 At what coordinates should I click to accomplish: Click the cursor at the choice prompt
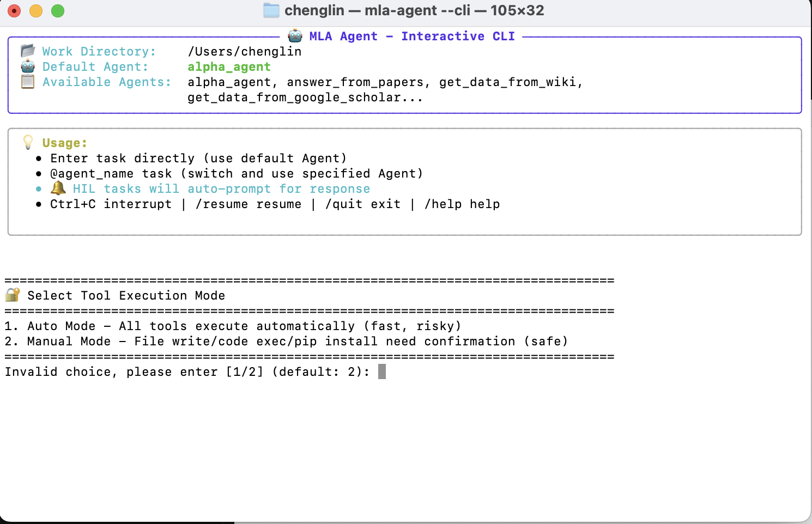click(382, 371)
